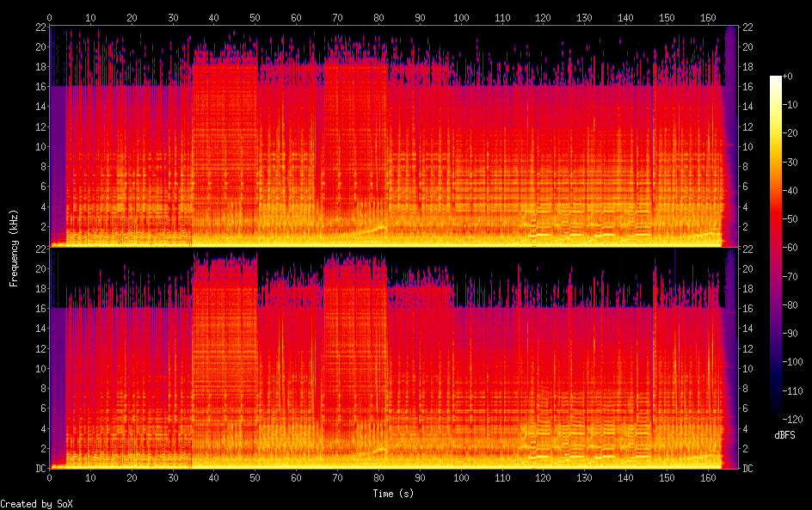Select the 130 second tick on the top time axis
Image resolution: width=812 pixels, height=510 pixels.
pyautogui.click(x=585, y=17)
